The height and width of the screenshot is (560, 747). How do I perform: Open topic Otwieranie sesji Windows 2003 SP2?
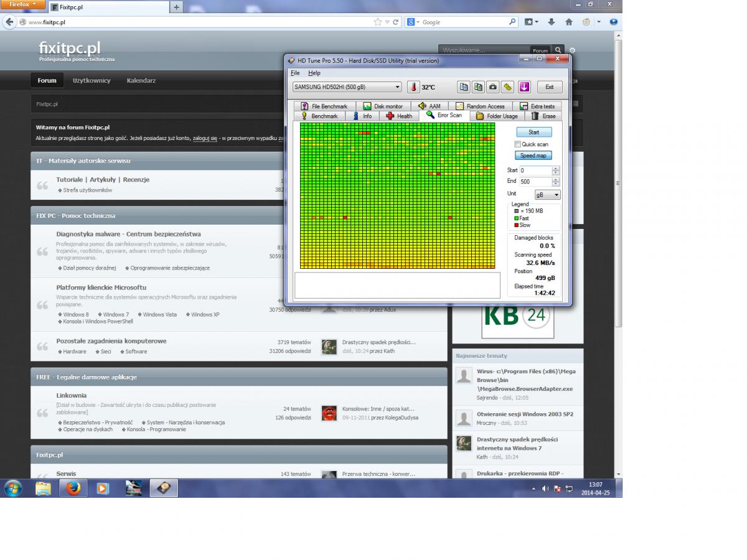click(x=525, y=414)
